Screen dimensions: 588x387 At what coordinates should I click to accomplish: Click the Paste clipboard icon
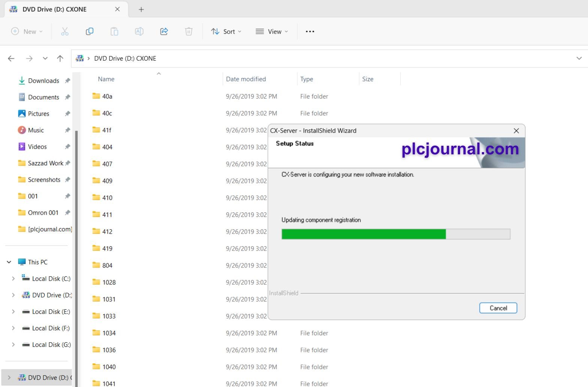click(114, 31)
